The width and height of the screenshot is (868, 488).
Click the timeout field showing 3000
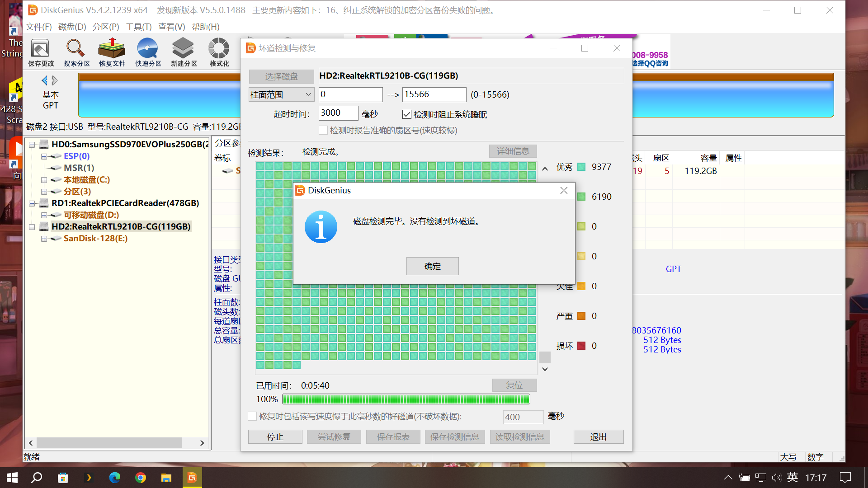pyautogui.click(x=339, y=113)
